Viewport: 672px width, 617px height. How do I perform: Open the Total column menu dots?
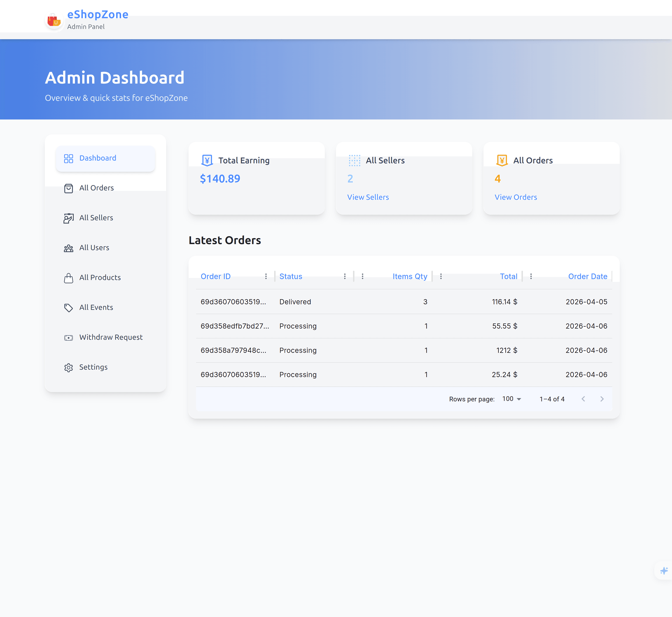[441, 277]
